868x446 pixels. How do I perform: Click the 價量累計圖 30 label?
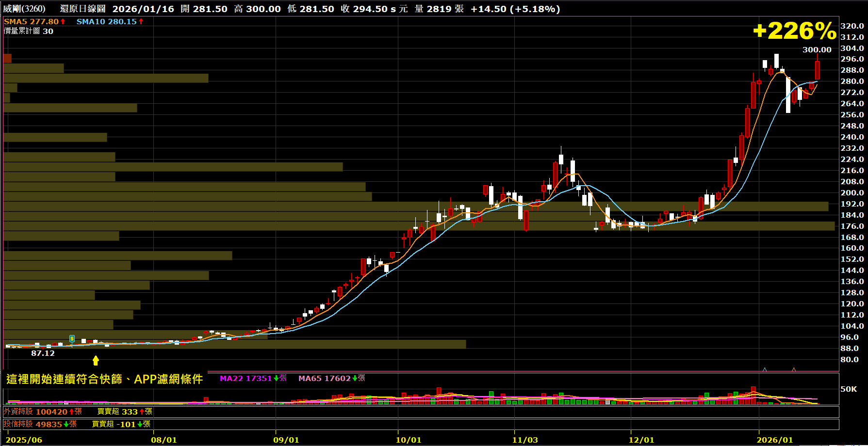click(x=29, y=31)
